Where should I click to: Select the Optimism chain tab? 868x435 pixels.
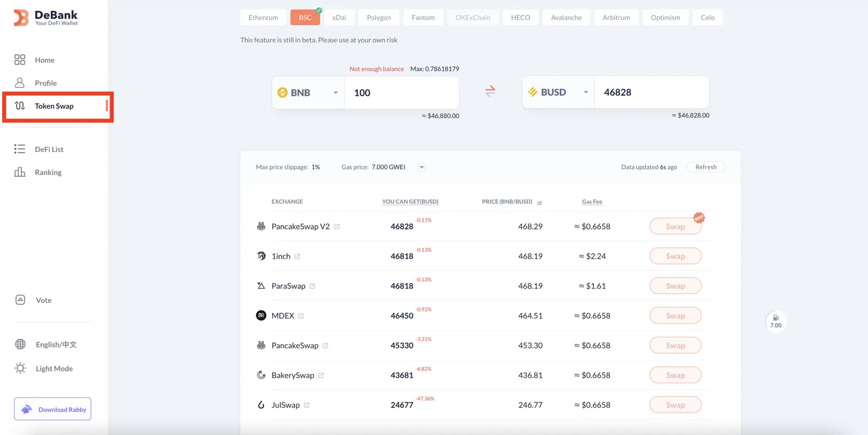(x=666, y=17)
